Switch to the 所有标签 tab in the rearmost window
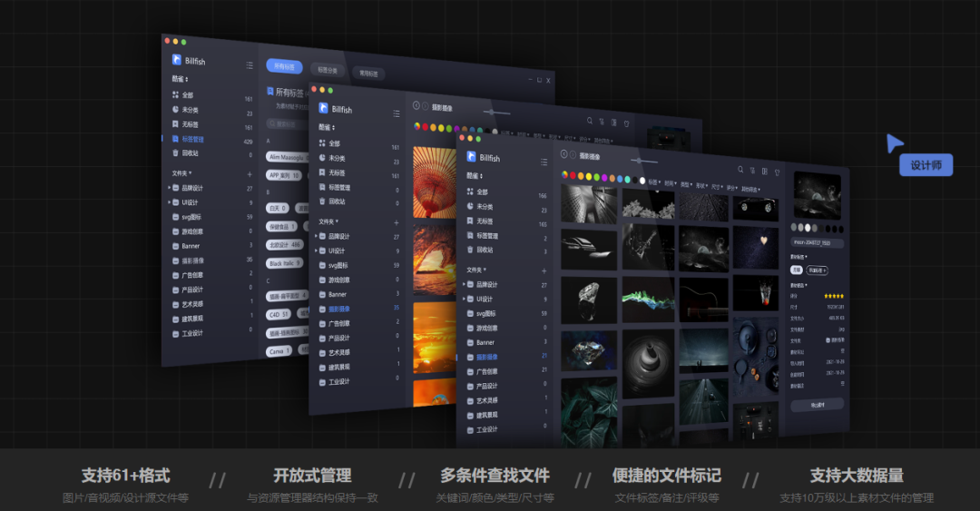 coord(284,66)
